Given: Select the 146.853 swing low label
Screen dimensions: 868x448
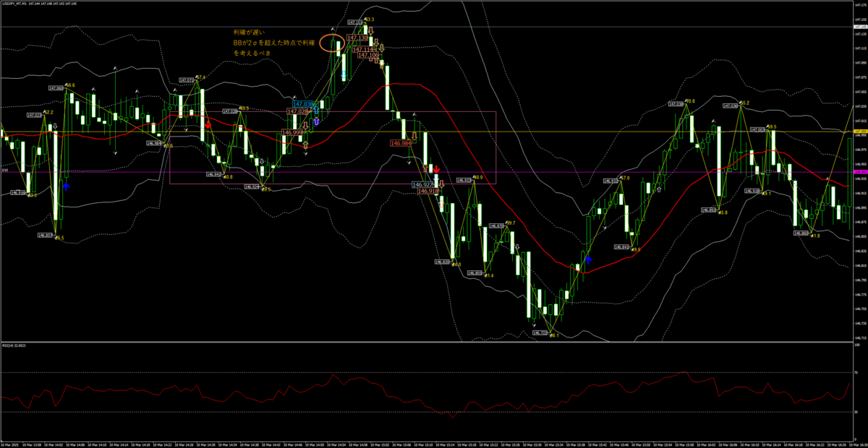Looking at the screenshot, I should pyautogui.click(x=44, y=235).
